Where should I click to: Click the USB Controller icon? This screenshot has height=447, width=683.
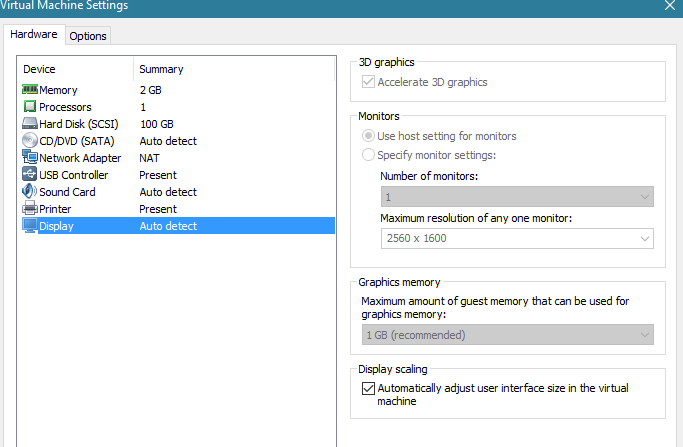click(30, 174)
